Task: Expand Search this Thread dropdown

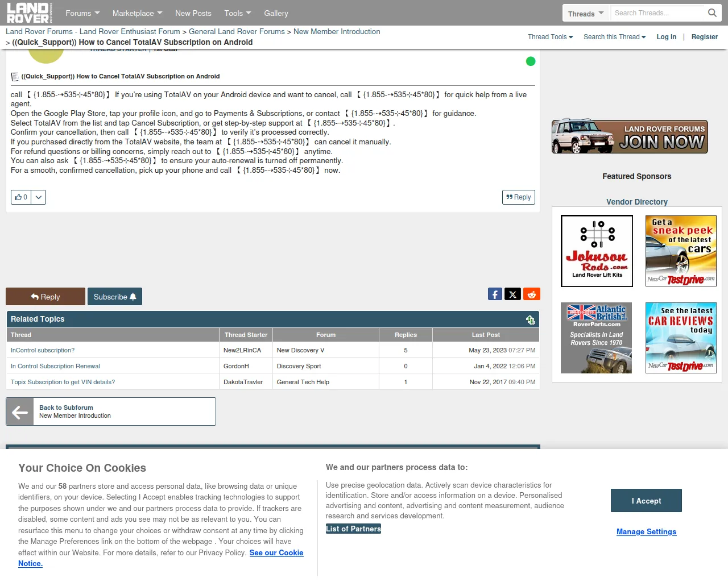Action: (615, 37)
